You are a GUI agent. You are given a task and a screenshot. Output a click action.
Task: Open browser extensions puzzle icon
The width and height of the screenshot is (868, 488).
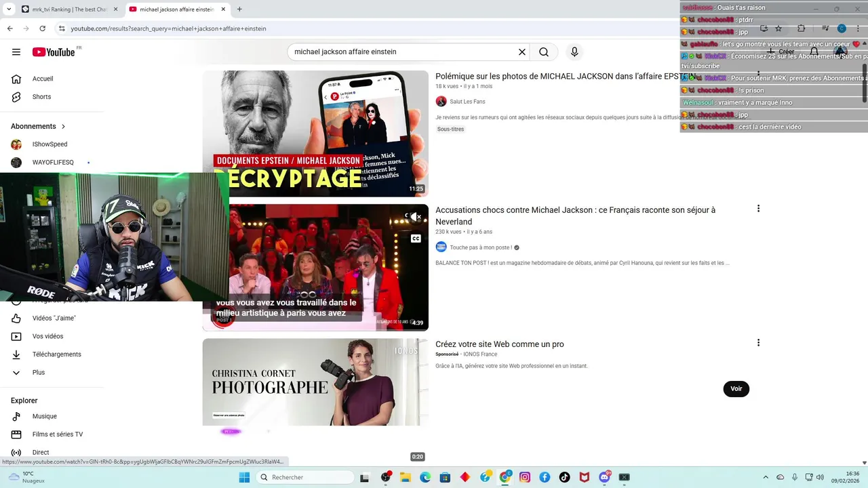click(x=801, y=28)
